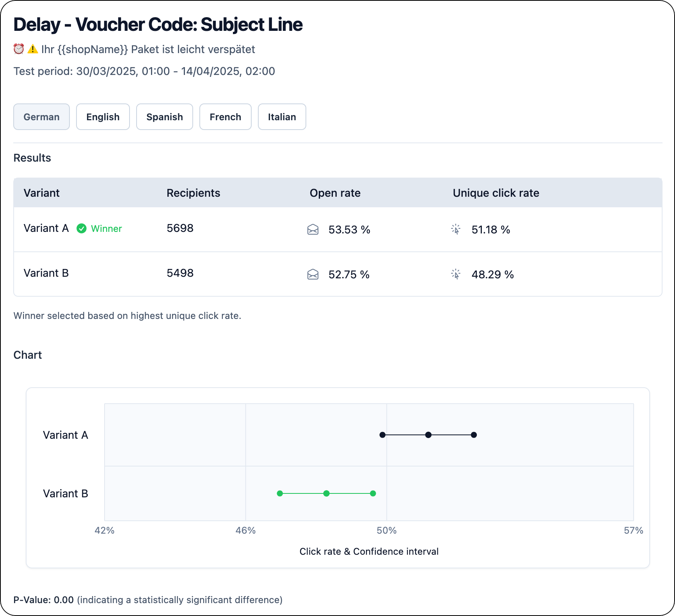
Task: Click the green center dot on Variant B interval
Action: pos(326,493)
